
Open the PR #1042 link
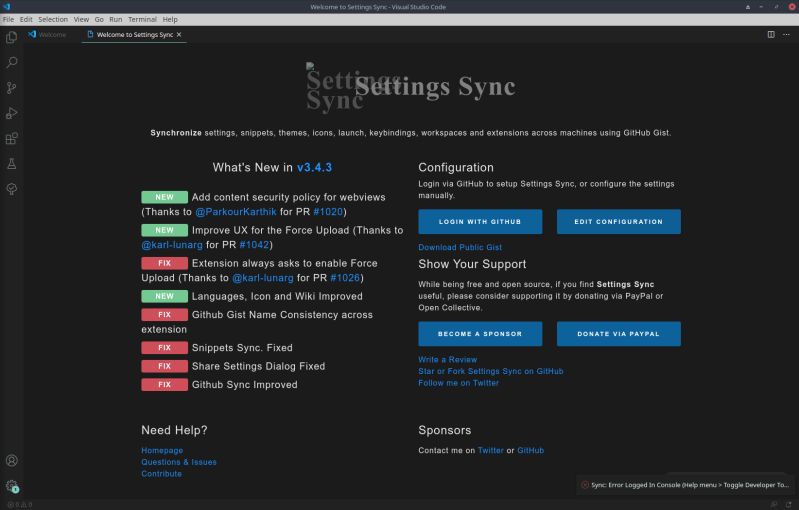click(254, 245)
